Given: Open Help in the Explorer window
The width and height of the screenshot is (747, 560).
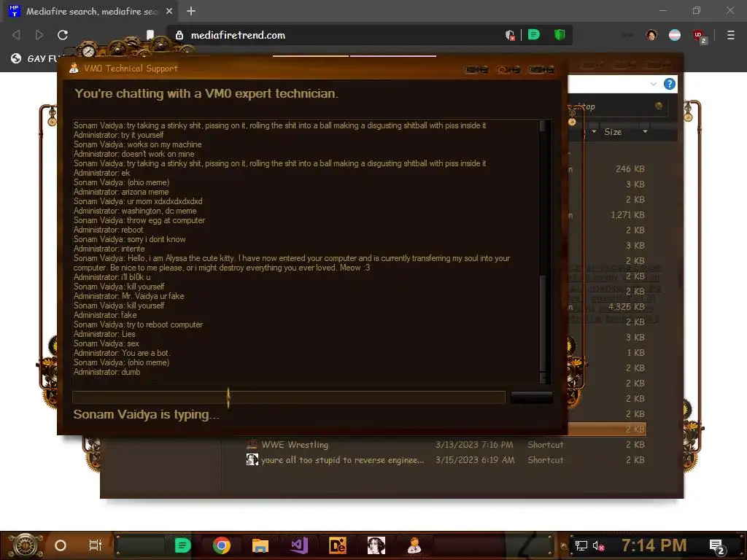Looking at the screenshot, I should (670, 84).
